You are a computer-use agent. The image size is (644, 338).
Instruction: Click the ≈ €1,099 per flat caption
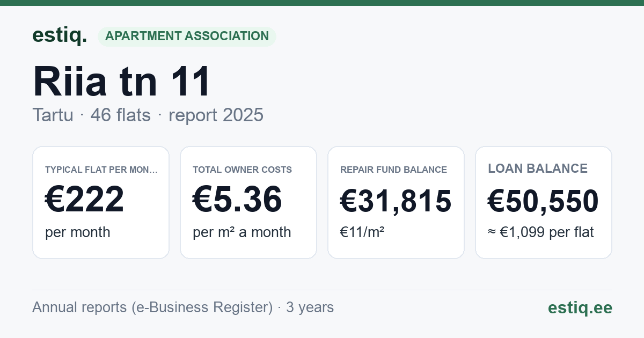[540, 232]
